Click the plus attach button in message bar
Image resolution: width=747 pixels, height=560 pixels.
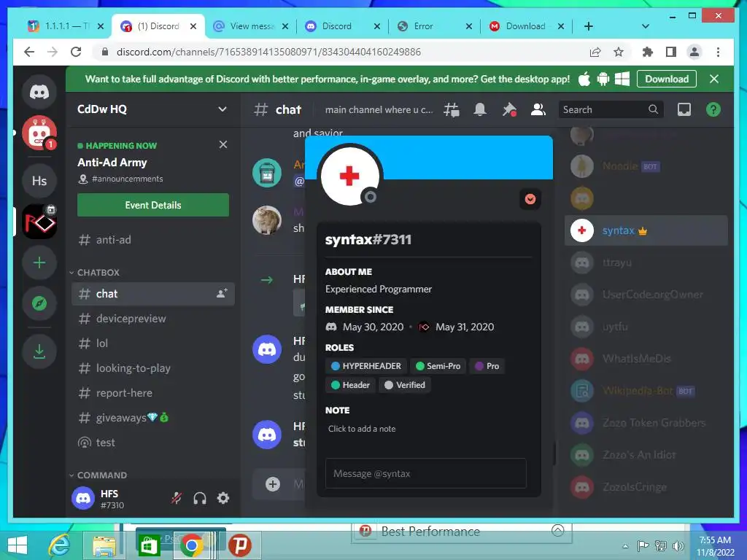(273, 484)
